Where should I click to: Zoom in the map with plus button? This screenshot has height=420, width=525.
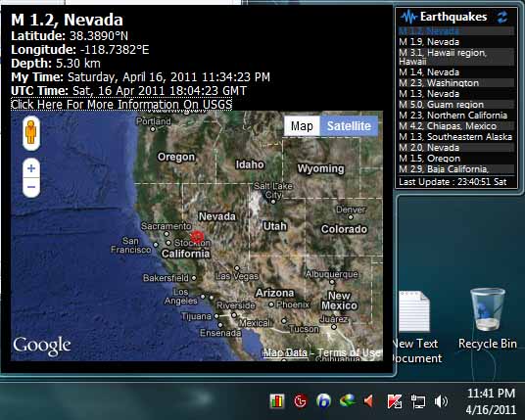(x=31, y=168)
